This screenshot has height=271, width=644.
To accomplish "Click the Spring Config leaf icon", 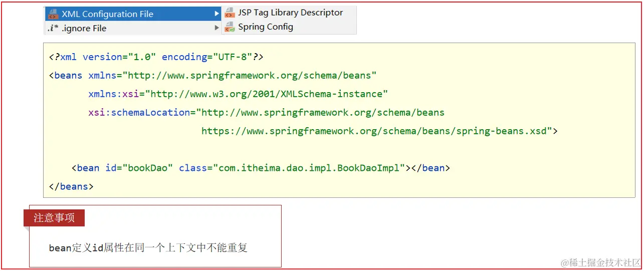I will [230, 27].
